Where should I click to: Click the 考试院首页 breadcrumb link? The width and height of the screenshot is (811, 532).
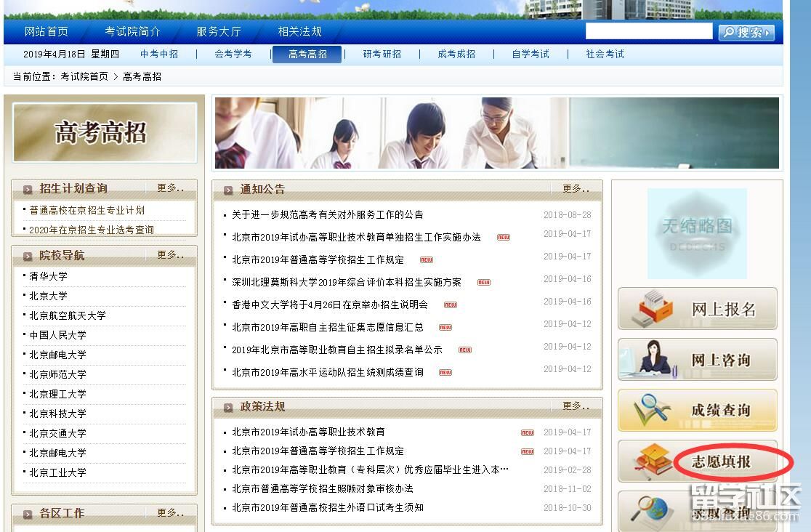tap(84, 77)
